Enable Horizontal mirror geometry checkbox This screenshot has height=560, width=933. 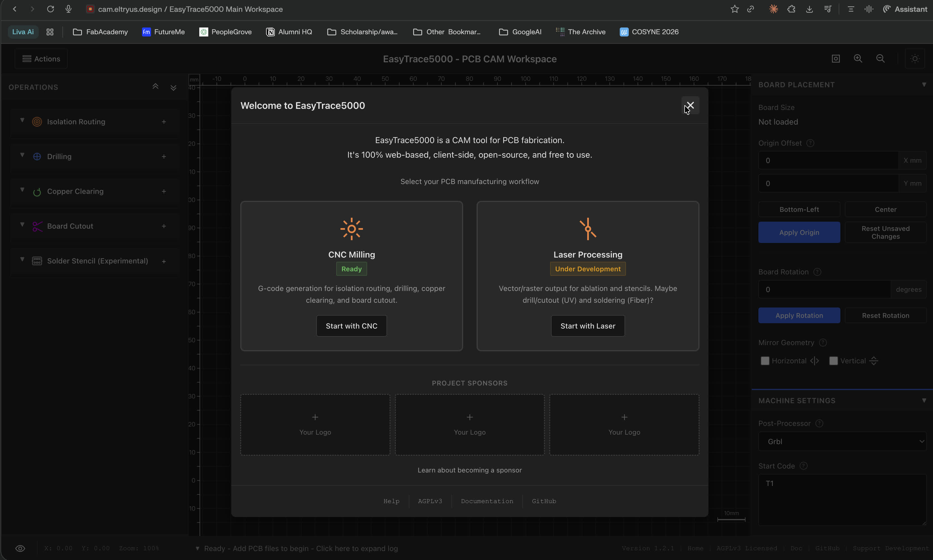click(x=765, y=361)
